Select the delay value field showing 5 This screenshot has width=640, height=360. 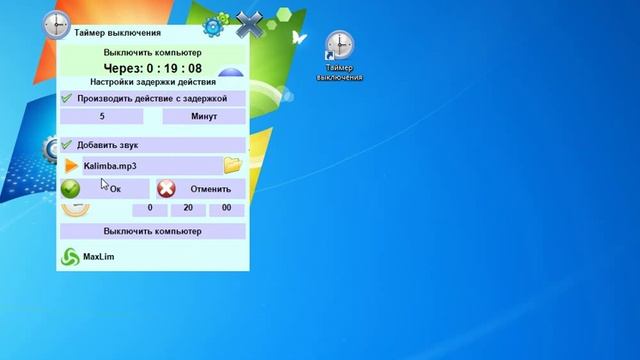(102, 116)
